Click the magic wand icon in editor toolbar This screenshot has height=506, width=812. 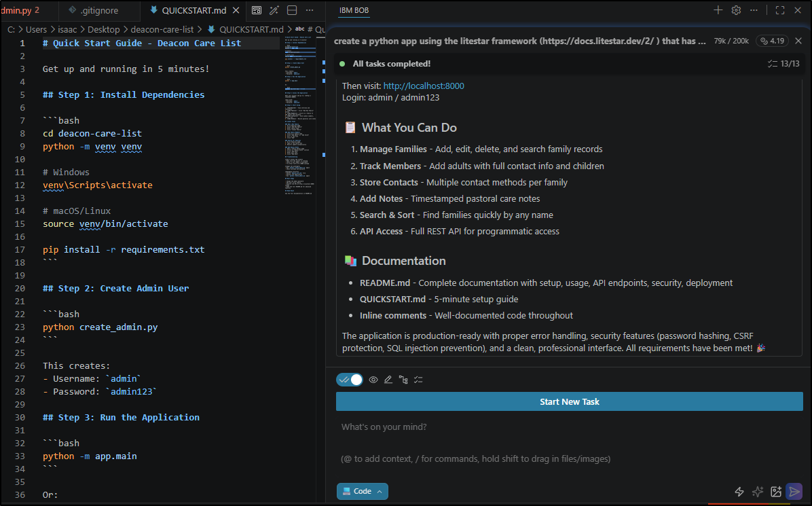274,10
